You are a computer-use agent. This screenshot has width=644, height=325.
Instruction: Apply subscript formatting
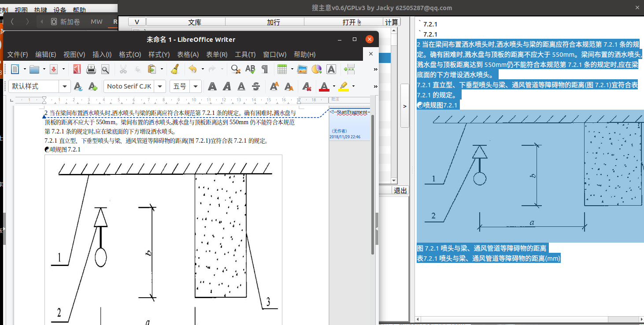coord(289,86)
